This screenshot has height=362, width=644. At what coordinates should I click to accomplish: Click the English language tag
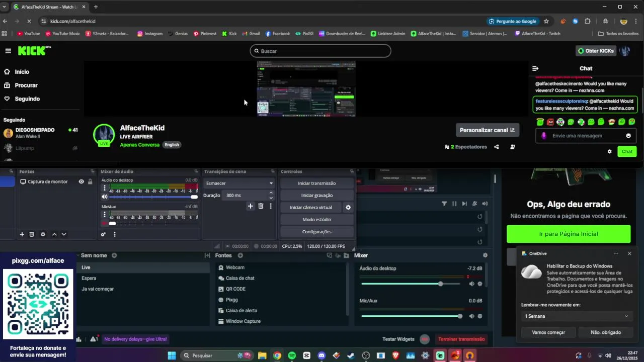coord(172,145)
